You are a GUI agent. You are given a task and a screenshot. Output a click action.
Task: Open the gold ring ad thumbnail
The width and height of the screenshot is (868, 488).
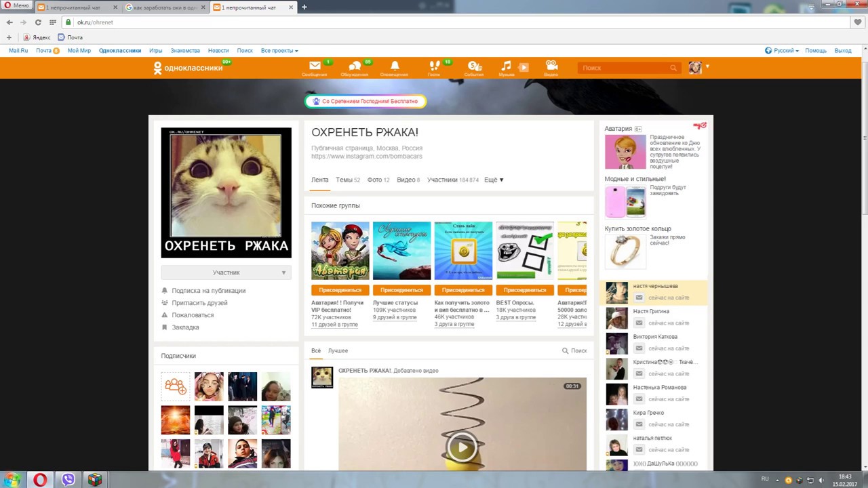[x=625, y=251]
